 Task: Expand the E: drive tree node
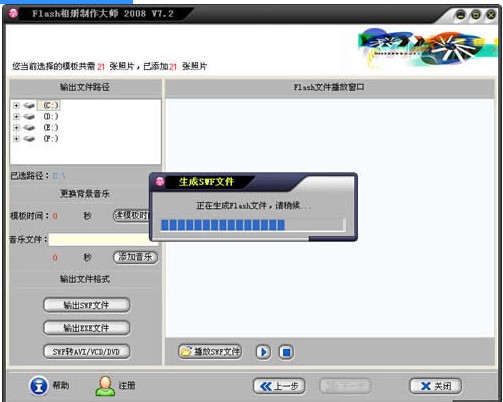[x=16, y=128]
